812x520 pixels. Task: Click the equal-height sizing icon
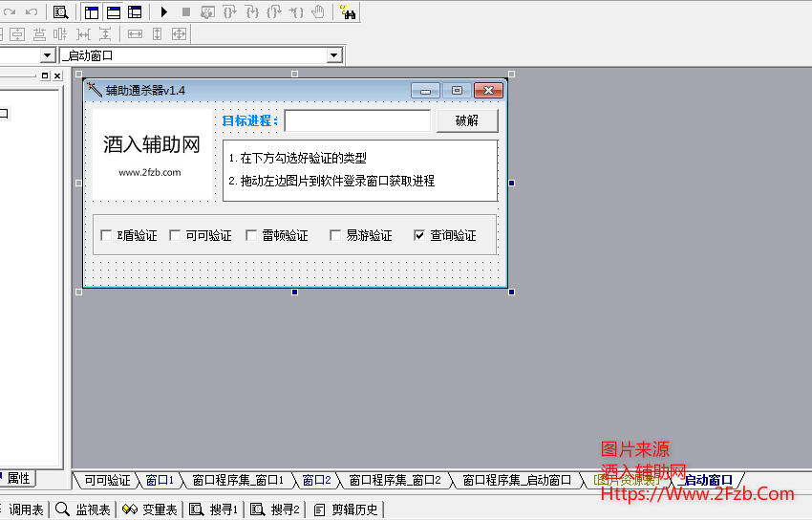pos(157,34)
